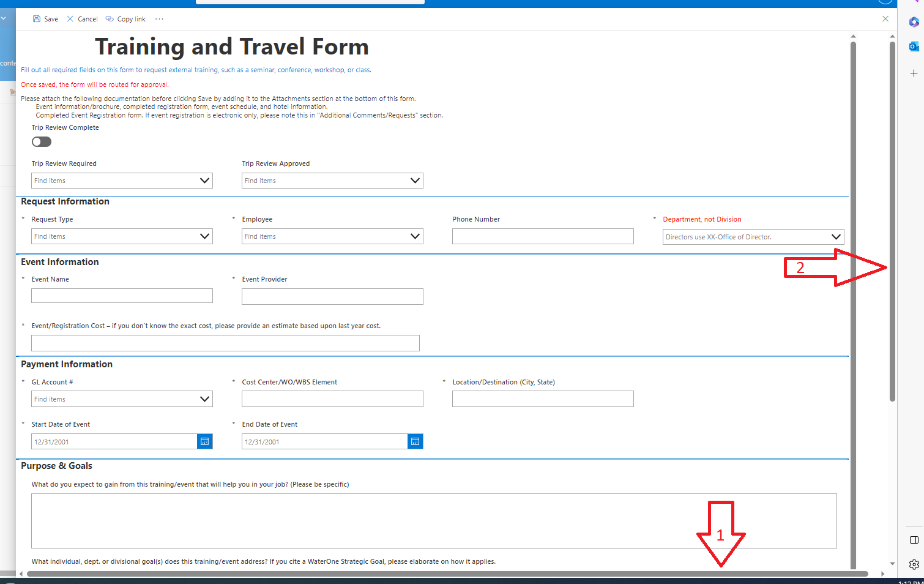Toggle the sidebar panel icon above the gear

click(914, 539)
